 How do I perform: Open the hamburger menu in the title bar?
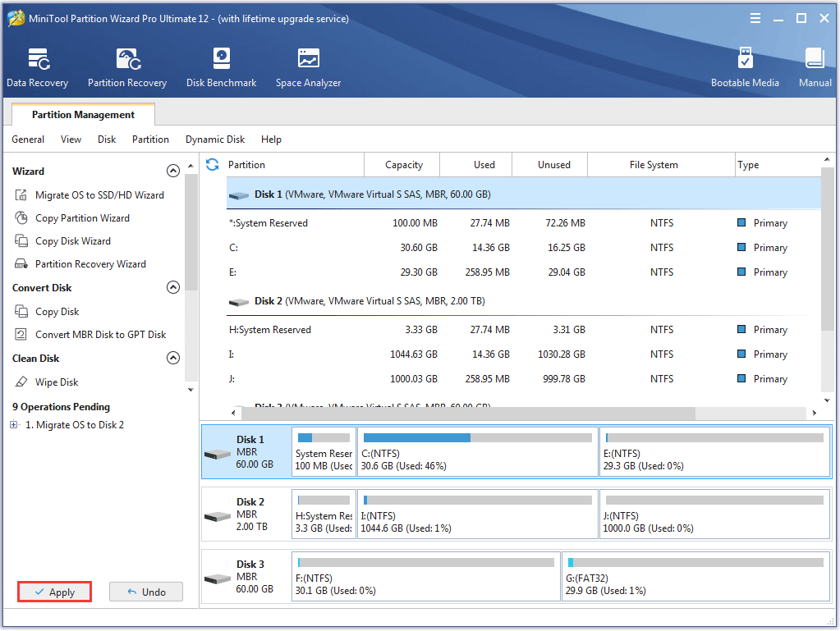(x=755, y=18)
